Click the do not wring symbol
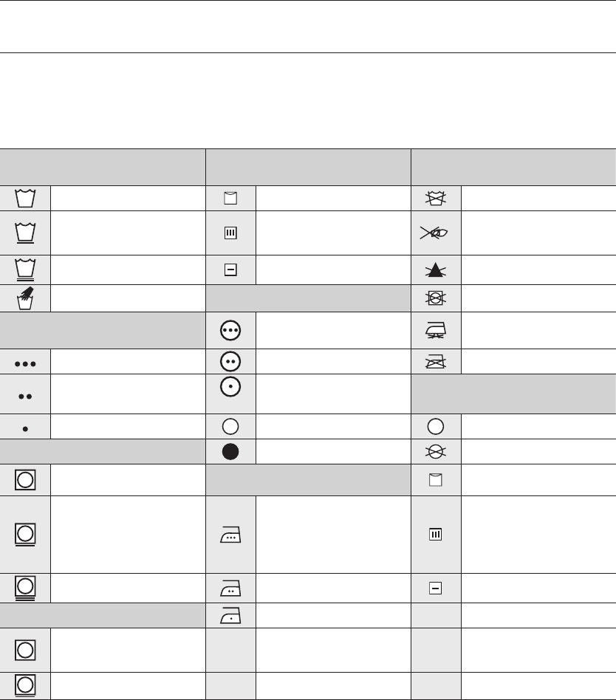 [437, 232]
